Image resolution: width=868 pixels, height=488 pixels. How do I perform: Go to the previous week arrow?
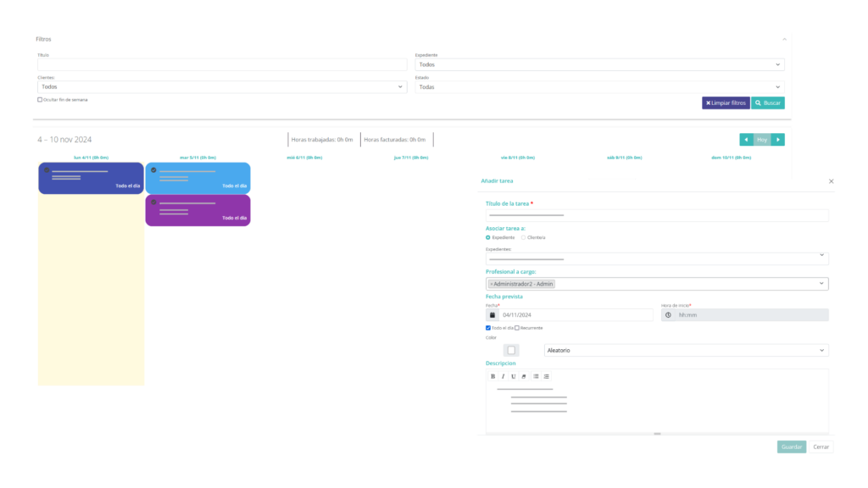coord(746,140)
